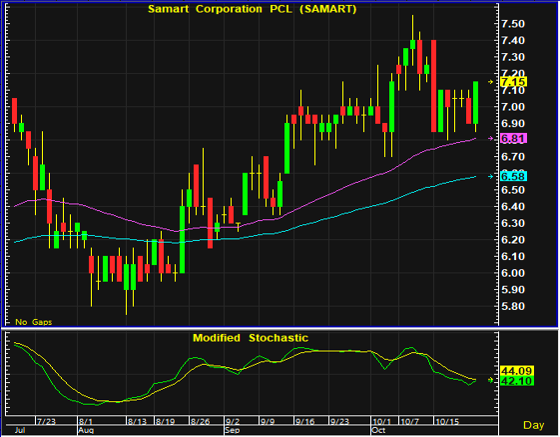Click the Modified Stochastic indicator title
The width and height of the screenshot is (560, 437).
250,338
